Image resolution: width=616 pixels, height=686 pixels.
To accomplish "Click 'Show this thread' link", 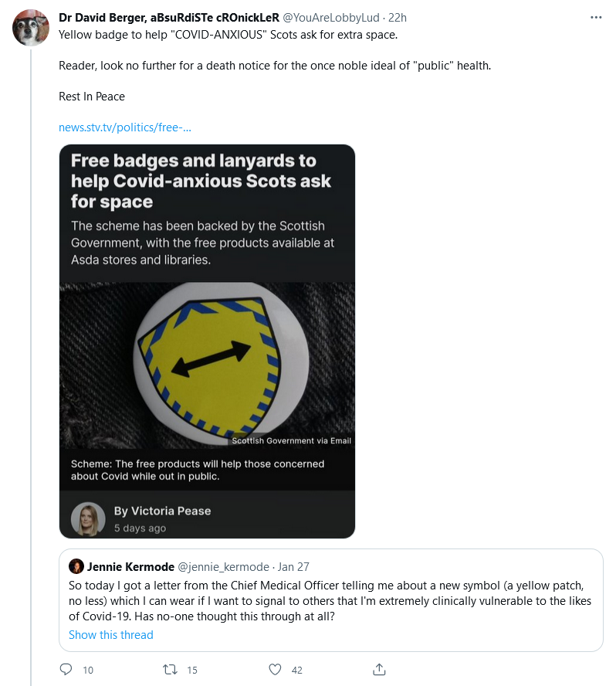I will (x=110, y=635).
